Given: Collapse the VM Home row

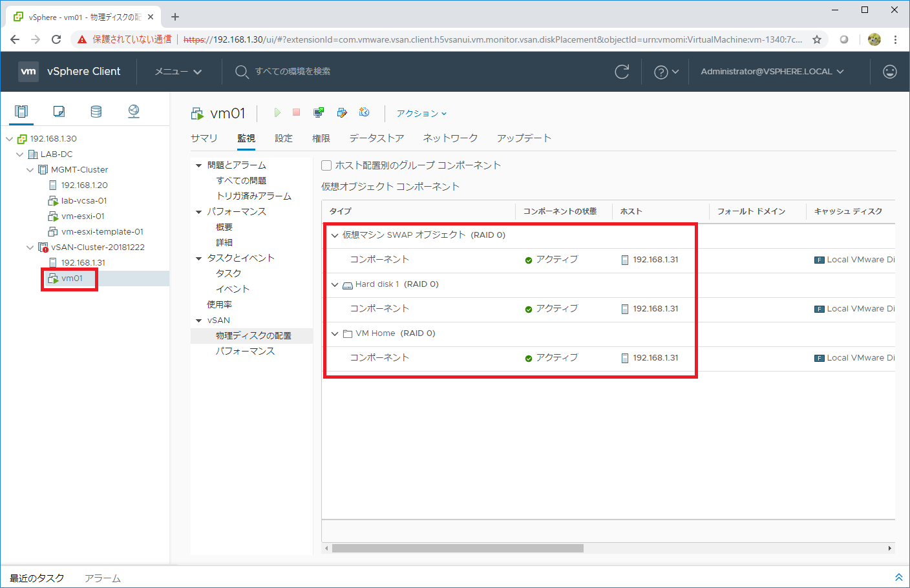Looking at the screenshot, I should pos(335,333).
